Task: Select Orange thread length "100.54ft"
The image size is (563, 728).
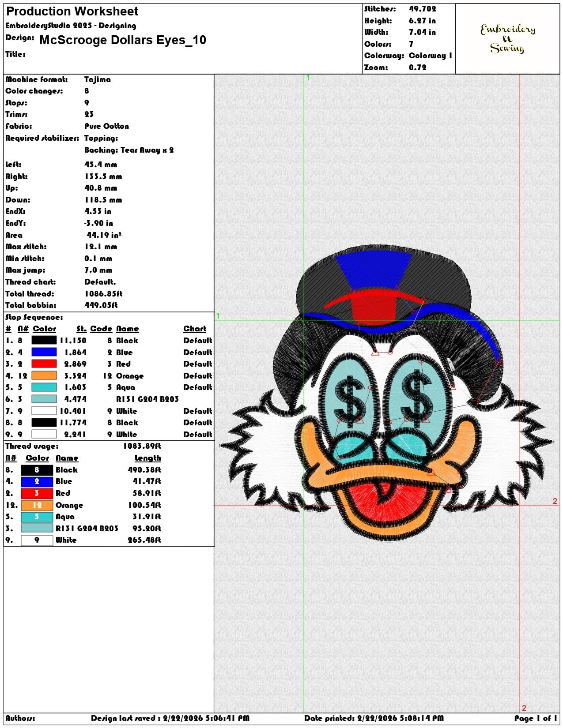Action: pos(144,505)
